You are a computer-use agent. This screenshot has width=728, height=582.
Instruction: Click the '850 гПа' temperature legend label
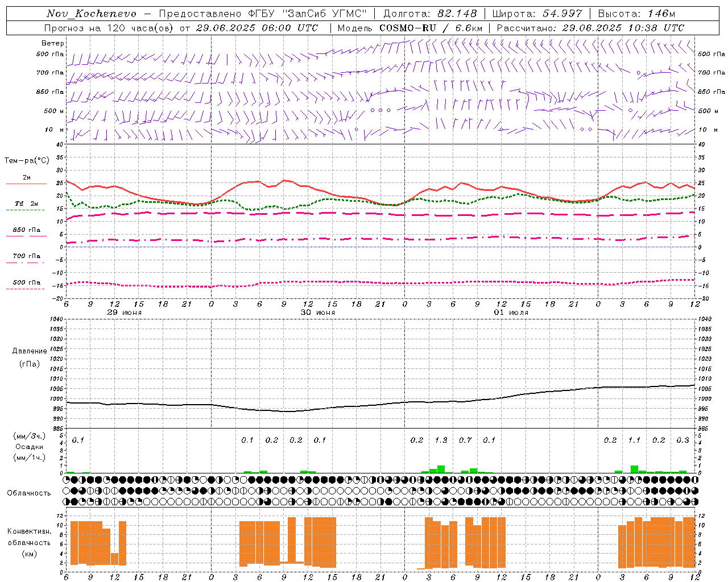pos(27,230)
